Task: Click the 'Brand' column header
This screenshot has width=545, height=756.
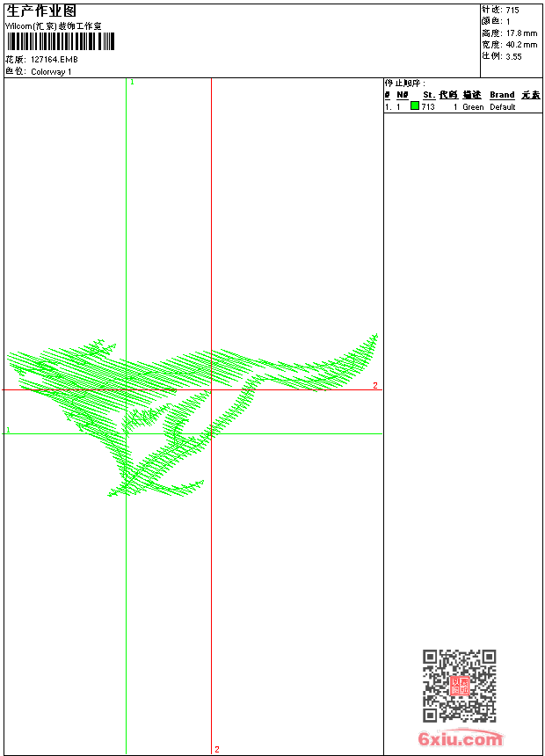Action: click(x=502, y=95)
